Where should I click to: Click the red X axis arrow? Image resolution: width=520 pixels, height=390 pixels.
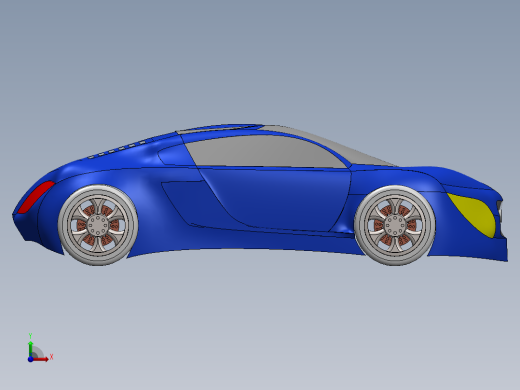41,359
